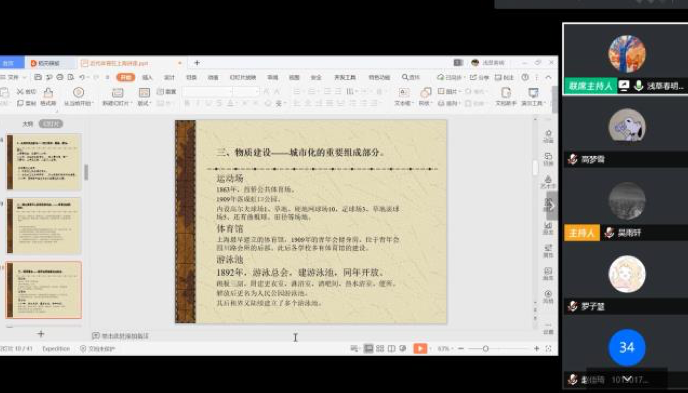
Task: Collapse the ribbon with the chevron arrow
Action: 548,77
